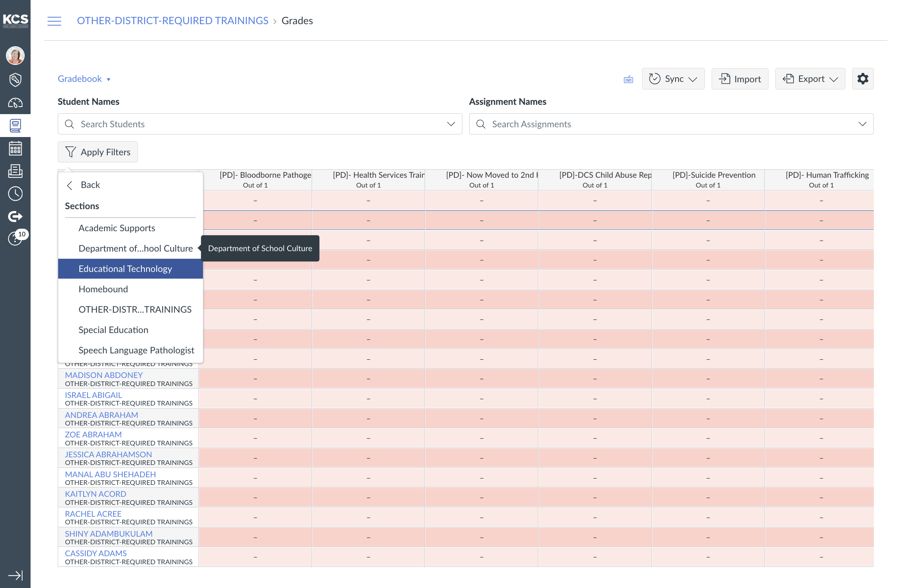Open student ZOE ABRAHAM
The height and width of the screenshot is (588, 901).
[x=93, y=434]
